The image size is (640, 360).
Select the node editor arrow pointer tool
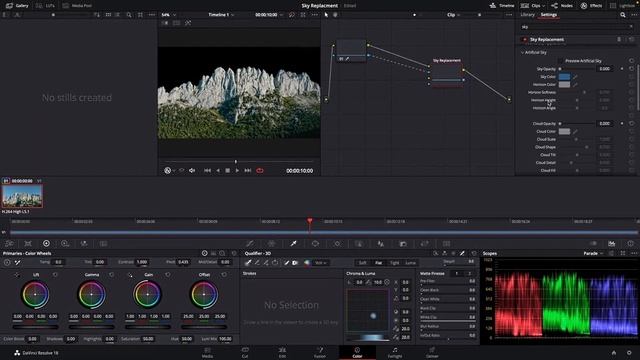[326, 15]
